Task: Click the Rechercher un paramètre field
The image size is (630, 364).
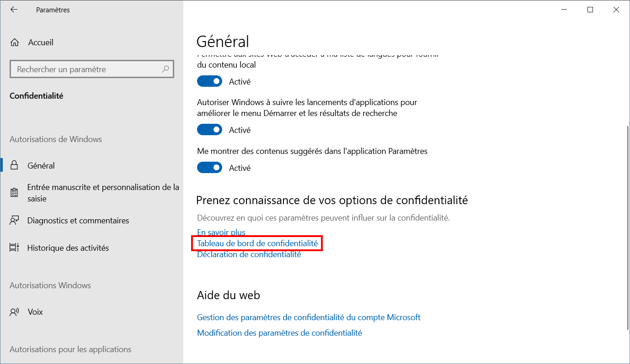Action: (91, 69)
